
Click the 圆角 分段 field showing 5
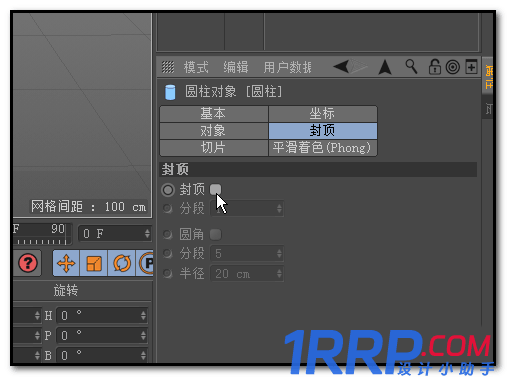247,254
